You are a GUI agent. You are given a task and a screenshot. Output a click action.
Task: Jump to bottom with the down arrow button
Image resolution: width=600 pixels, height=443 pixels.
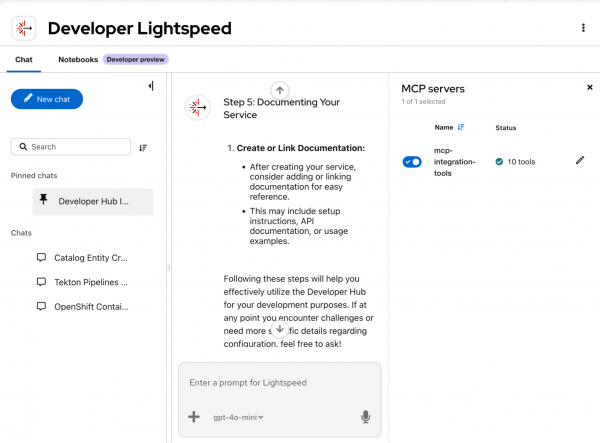point(280,329)
